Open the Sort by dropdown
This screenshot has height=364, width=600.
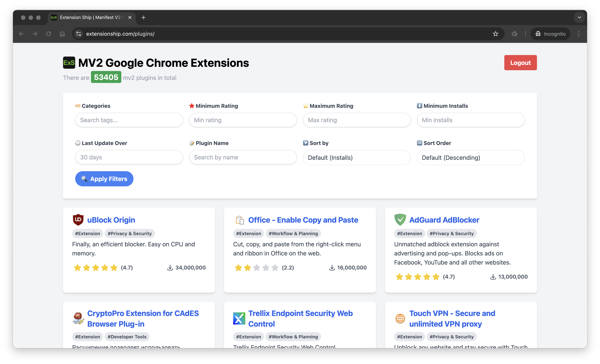357,158
